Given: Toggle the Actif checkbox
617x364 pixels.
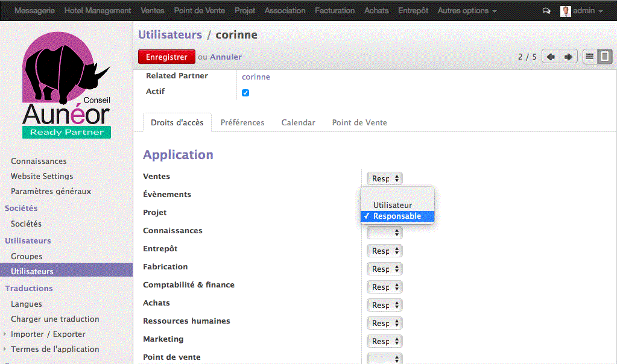Looking at the screenshot, I should 244,93.
